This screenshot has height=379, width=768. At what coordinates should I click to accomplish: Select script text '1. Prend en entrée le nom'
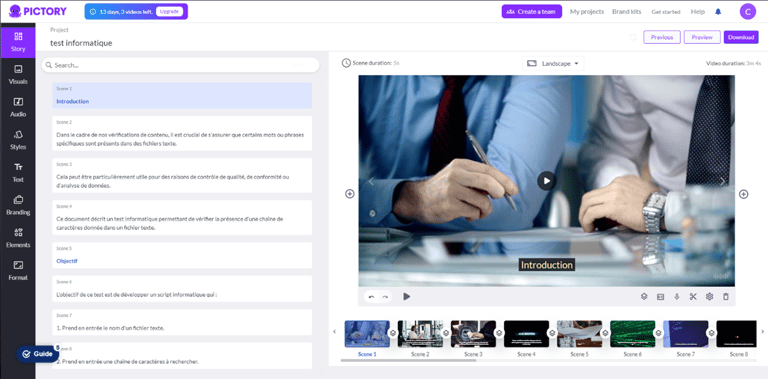(110, 328)
